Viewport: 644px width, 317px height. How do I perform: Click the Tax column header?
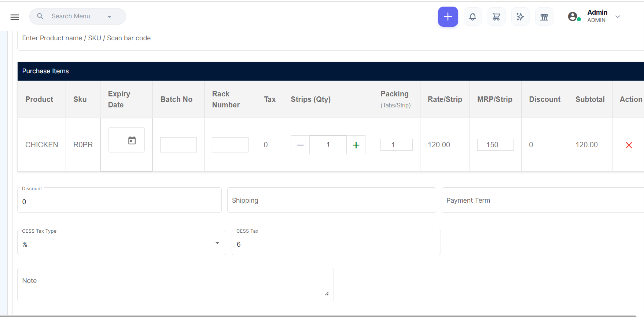click(x=270, y=99)
